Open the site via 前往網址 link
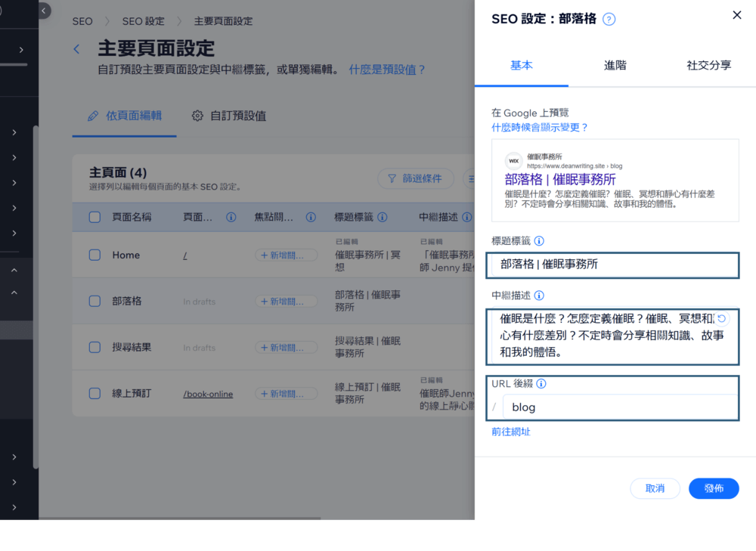 pos(510,431)
